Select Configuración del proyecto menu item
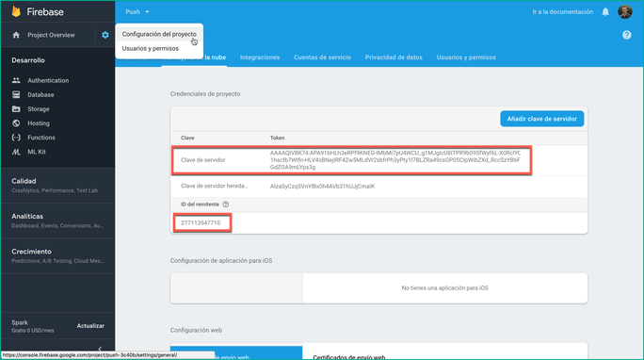644x360 pixels. pyautogui.click(x=159, y=34)
